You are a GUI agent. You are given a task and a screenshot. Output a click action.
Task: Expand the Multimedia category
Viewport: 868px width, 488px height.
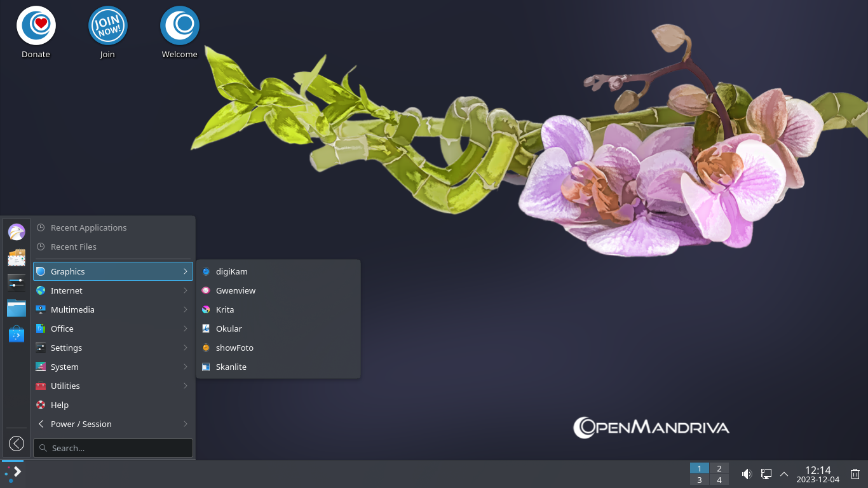pyautogui.click(x=113, y=309)
